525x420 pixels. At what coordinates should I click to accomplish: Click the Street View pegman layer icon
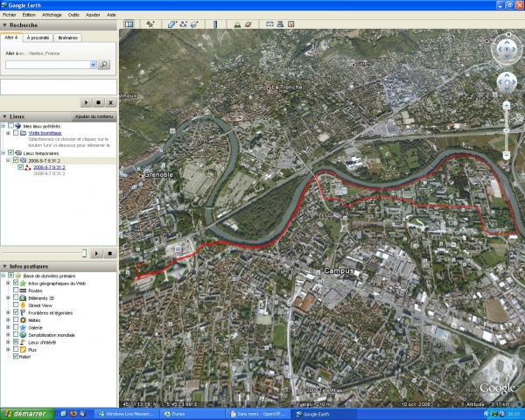[23, 305]
